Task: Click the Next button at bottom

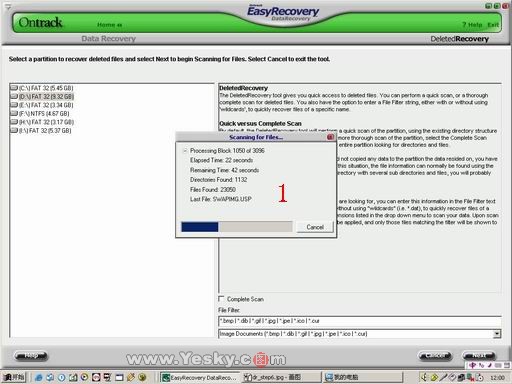Action: [x=479, y=356]
